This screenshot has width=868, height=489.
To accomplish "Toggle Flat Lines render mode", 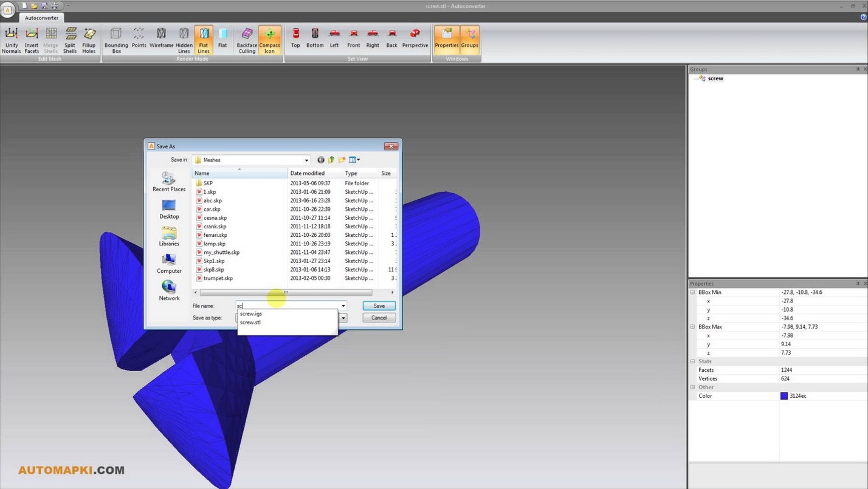I will pyautogui.click(x=204, y=40).
